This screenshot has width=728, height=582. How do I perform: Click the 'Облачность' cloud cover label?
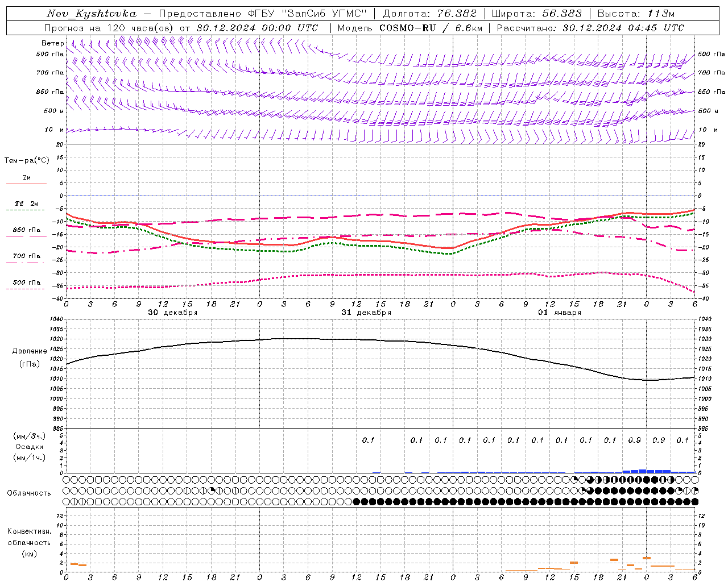[29, 493]
